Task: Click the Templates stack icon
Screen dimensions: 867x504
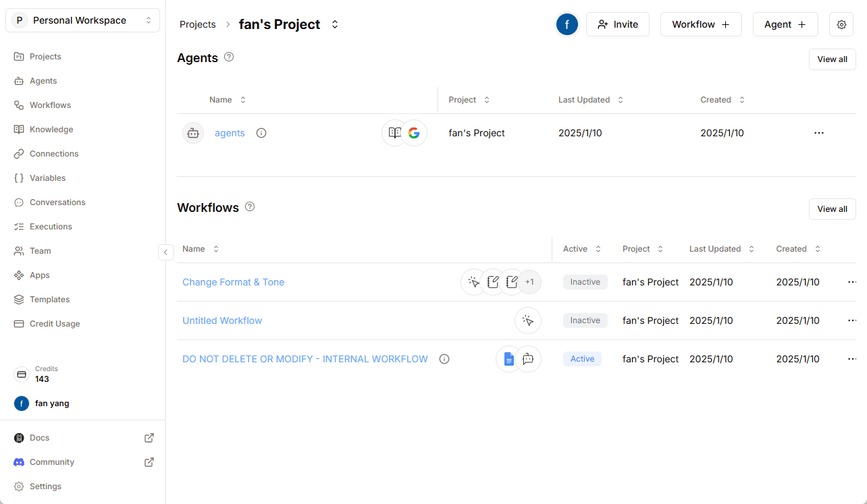Action: click(19, 300)
